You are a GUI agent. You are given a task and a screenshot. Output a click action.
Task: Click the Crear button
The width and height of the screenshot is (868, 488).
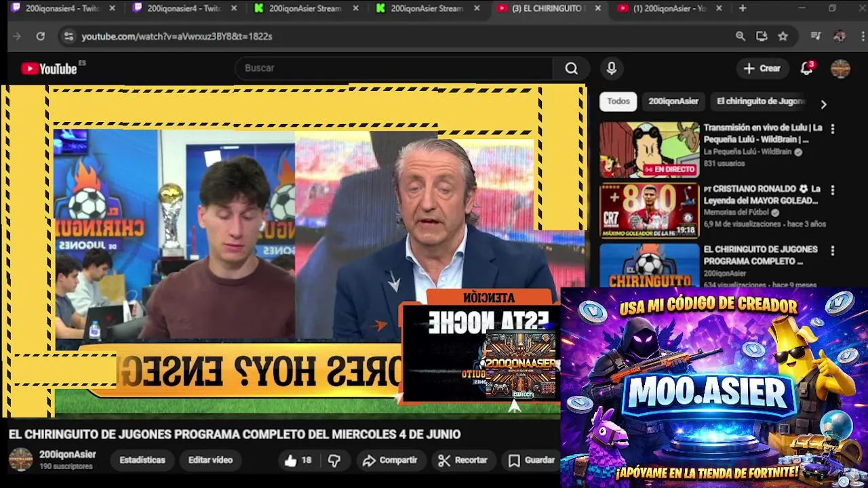point(762,68)
